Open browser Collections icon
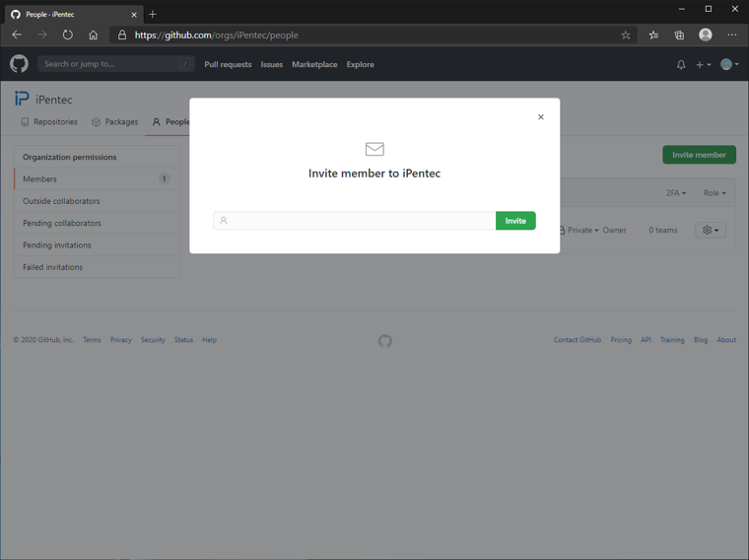The height and width of the screenshot is (560, 749). [x=679, y=35]
